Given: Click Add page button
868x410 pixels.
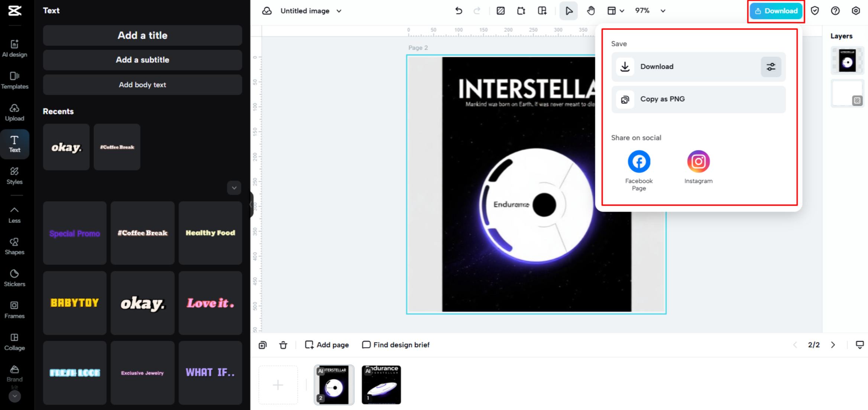Looking at the screenshot, I should (327, 345).
